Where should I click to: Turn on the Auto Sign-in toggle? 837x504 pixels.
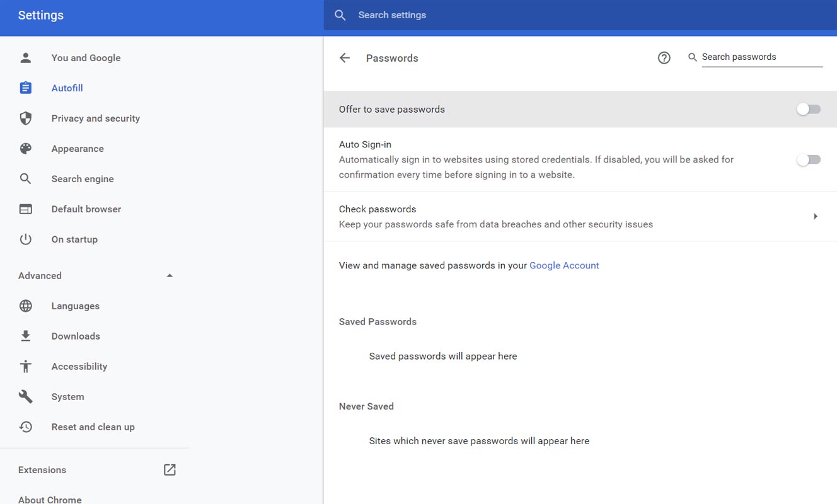(x=809, y=160)
